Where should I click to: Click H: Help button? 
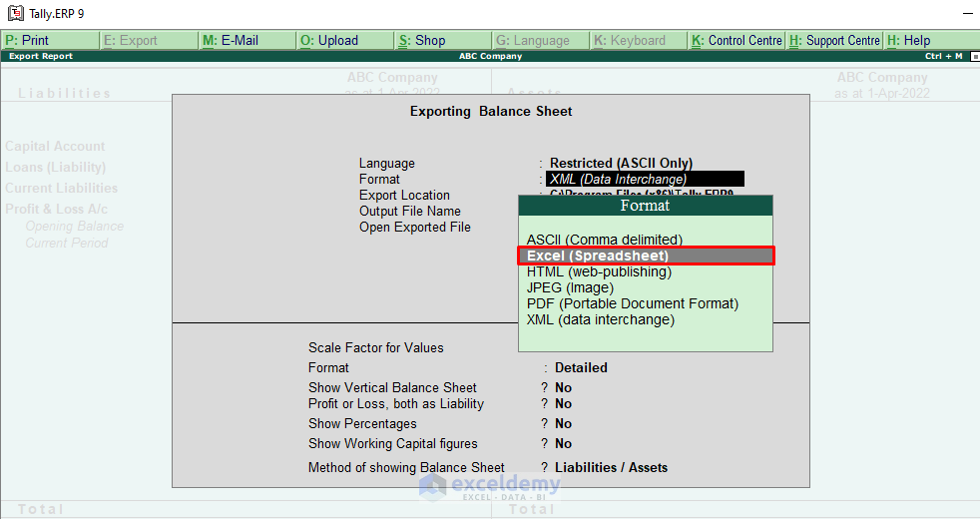[x=931, y=41]
